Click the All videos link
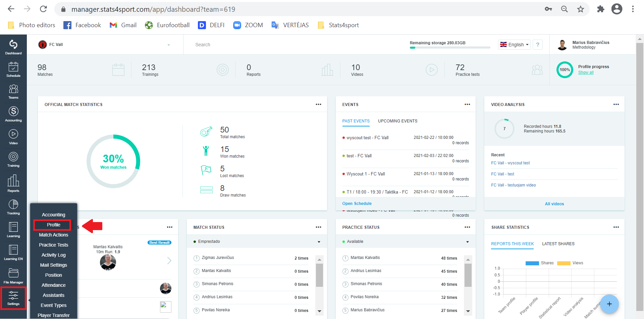This screenshot has width=644, height=319. click(x=554, y=204)
